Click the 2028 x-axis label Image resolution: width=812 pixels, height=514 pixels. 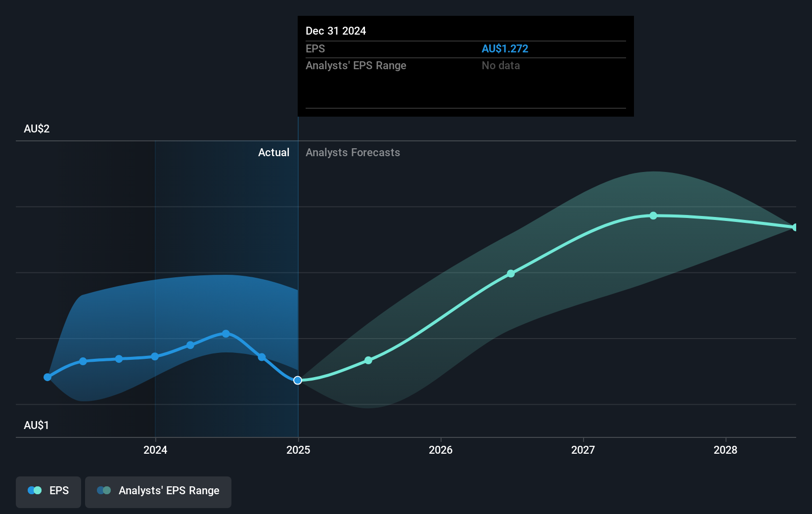click(x=725, y=450)
